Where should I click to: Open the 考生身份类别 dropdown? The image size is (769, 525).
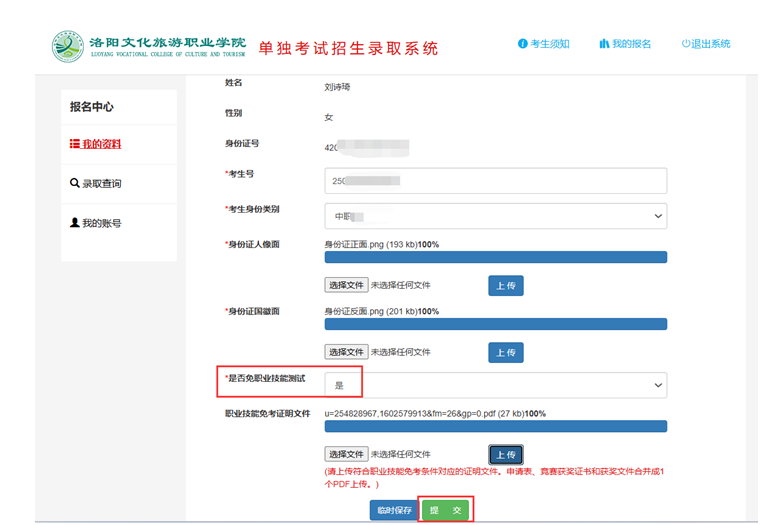(x=495, y=216)
